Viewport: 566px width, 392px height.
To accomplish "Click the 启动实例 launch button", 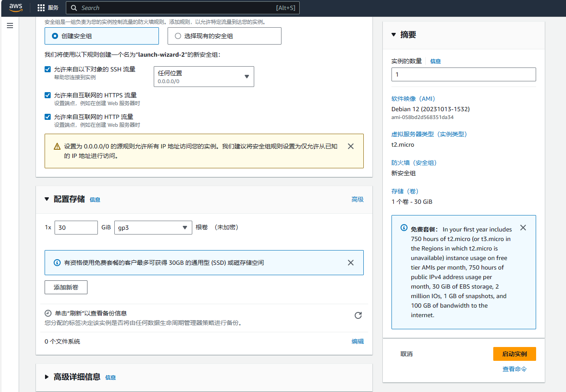I will [x=514, y=354].
